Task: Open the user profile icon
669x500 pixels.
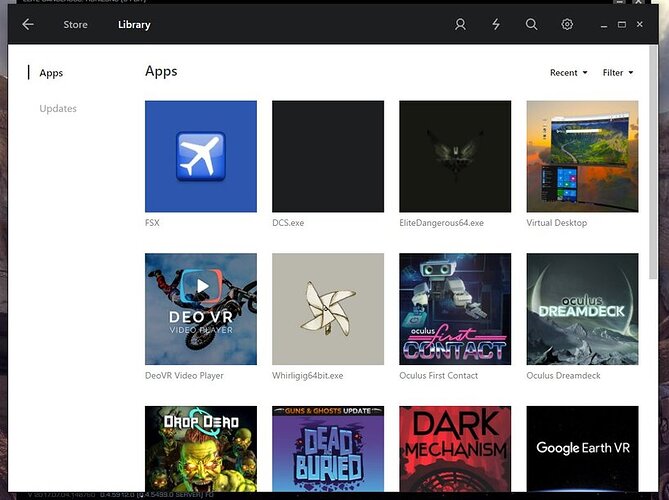Action: click(460, 24)
